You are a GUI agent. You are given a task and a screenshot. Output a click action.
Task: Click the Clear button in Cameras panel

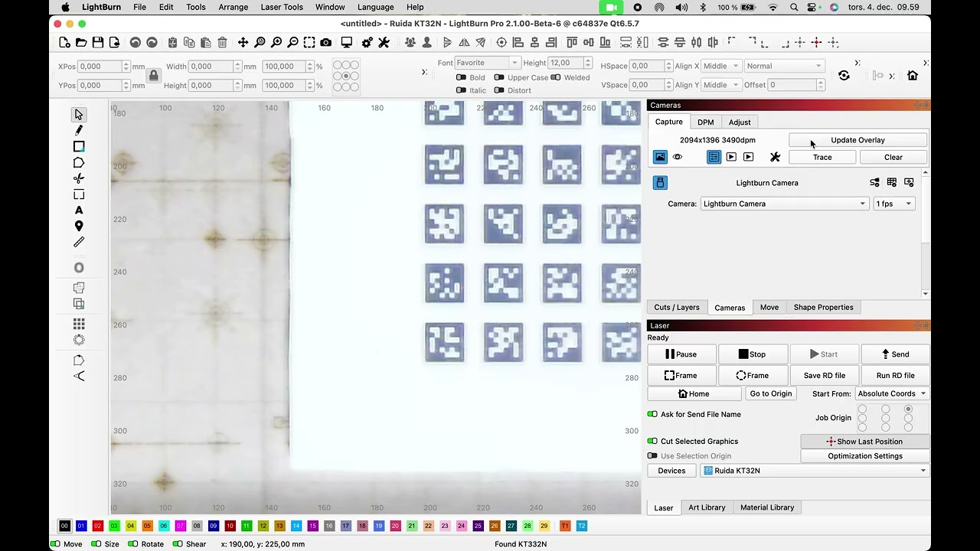pos(893,157)
